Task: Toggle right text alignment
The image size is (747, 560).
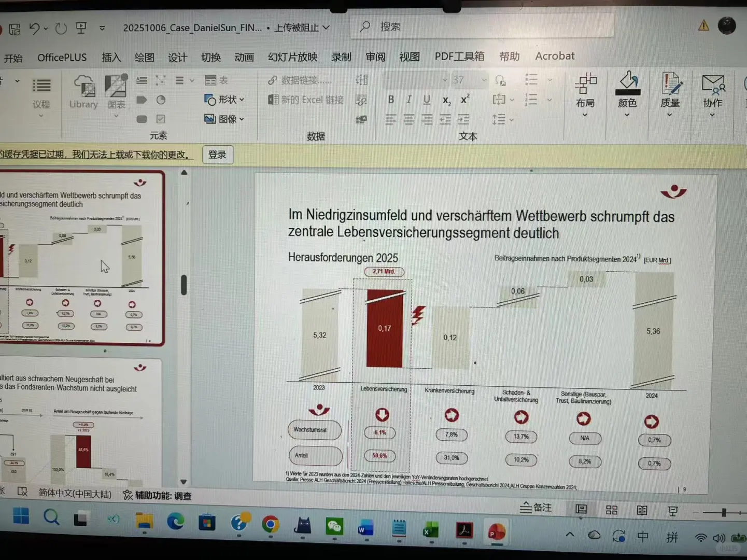Action: point(427,120)
